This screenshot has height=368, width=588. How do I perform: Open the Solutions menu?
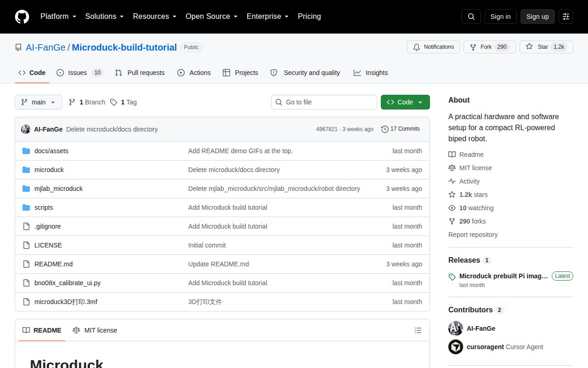point(104,17)
